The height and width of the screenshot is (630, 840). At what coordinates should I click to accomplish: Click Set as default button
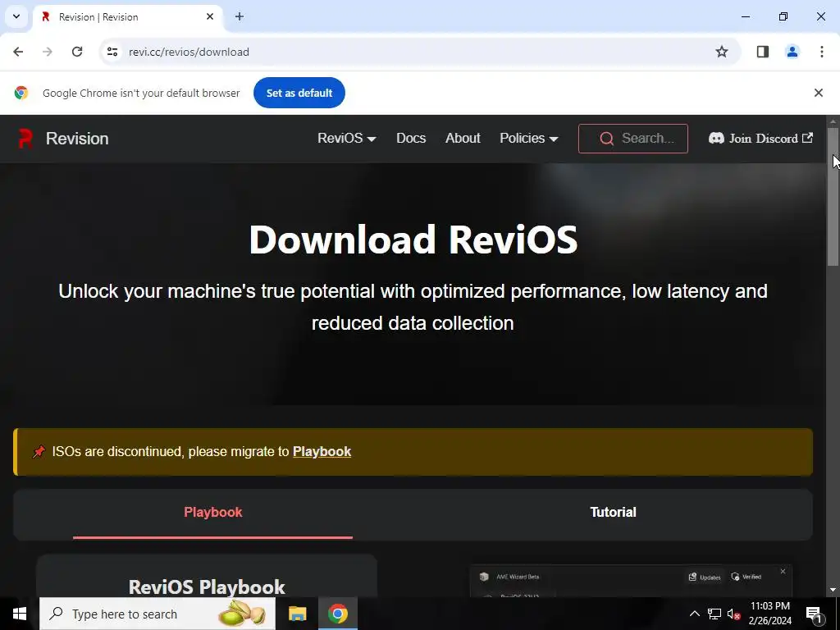[x=299, y=93]
